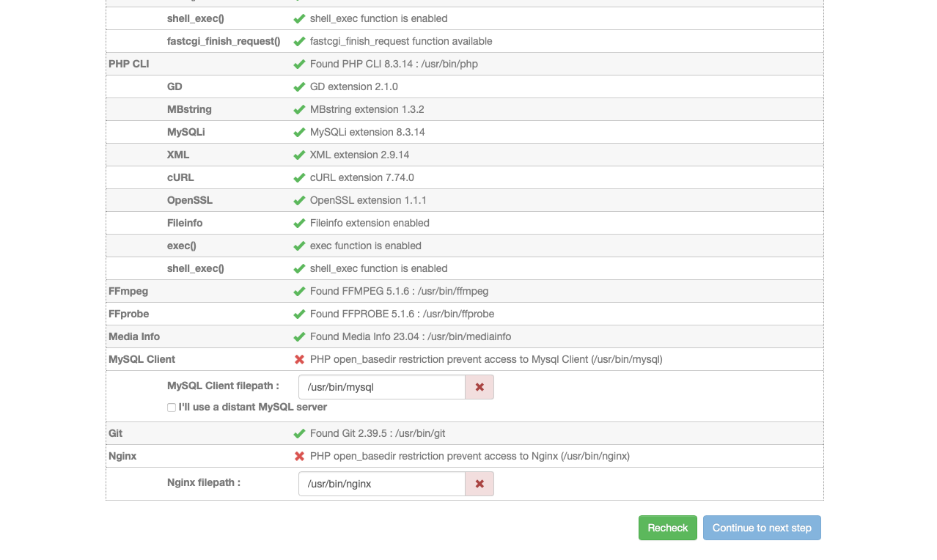Screen dimensions: 937x560
Task: Click the red X beside MySQL Client filepath field
Action: (x=479, y=387)
